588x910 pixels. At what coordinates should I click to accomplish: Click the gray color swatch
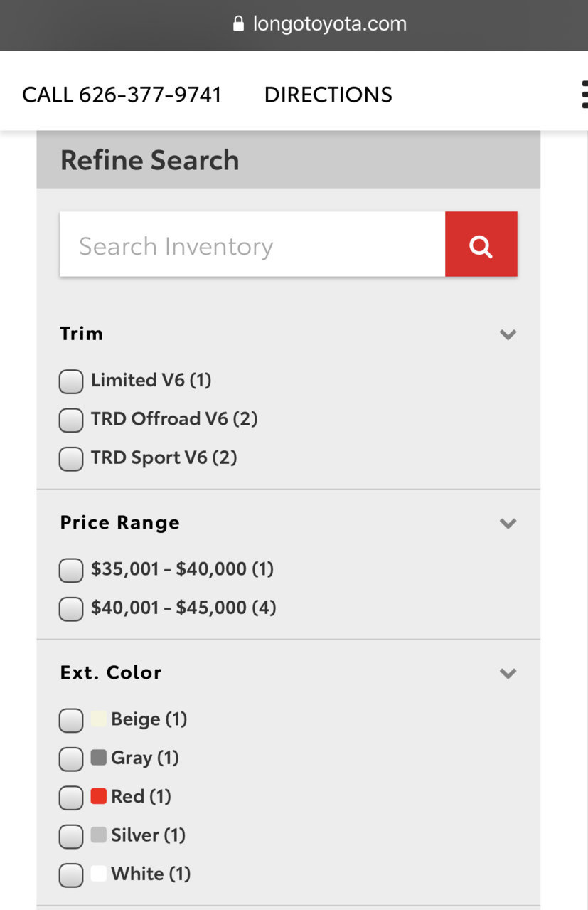coord(98,758)
